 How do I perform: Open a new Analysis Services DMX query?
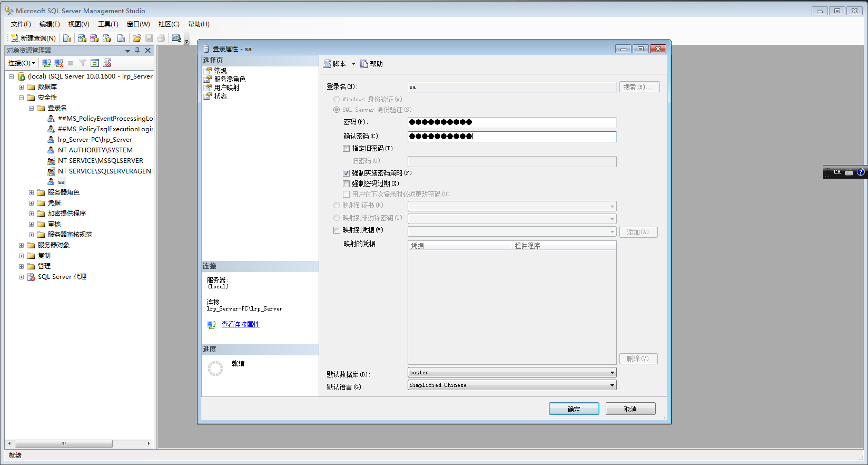coord(94,38)
